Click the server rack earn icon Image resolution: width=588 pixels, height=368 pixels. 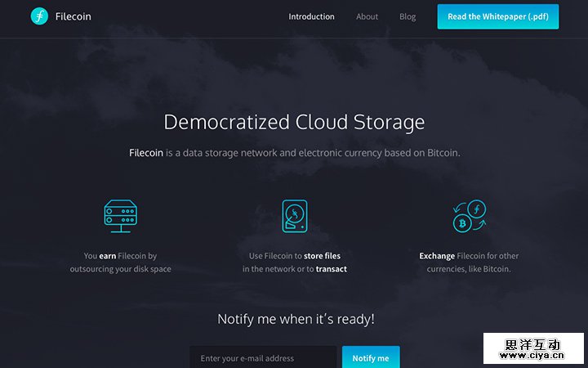tap(120, 216)
